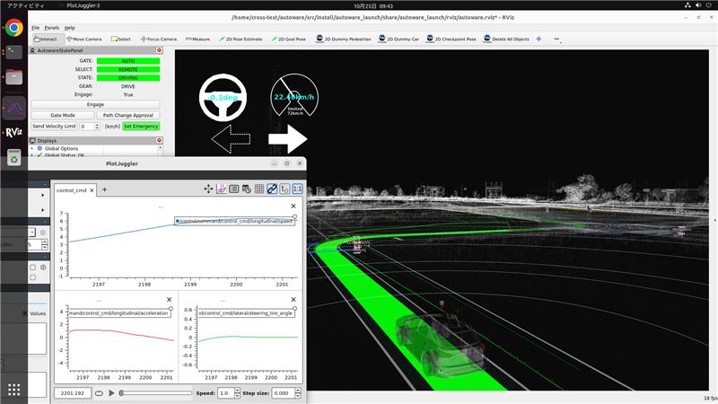Open the Help menu in RViz
The width and height of the screenshot is (718, 404).
tap(70, 28)
